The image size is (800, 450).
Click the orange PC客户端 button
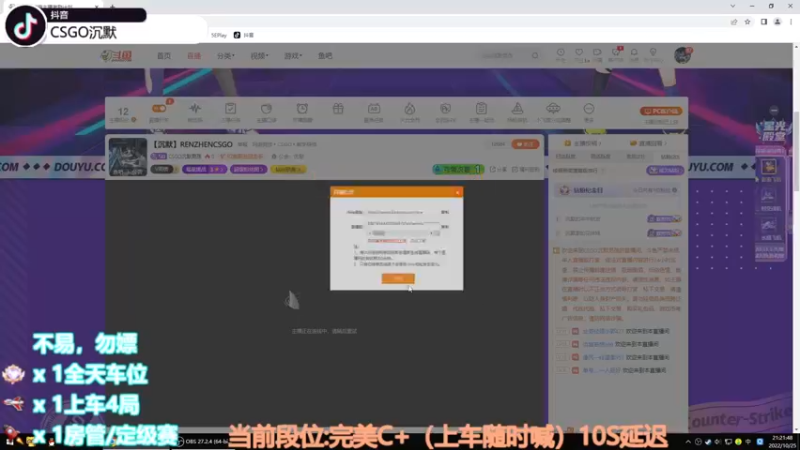(661, 111)
